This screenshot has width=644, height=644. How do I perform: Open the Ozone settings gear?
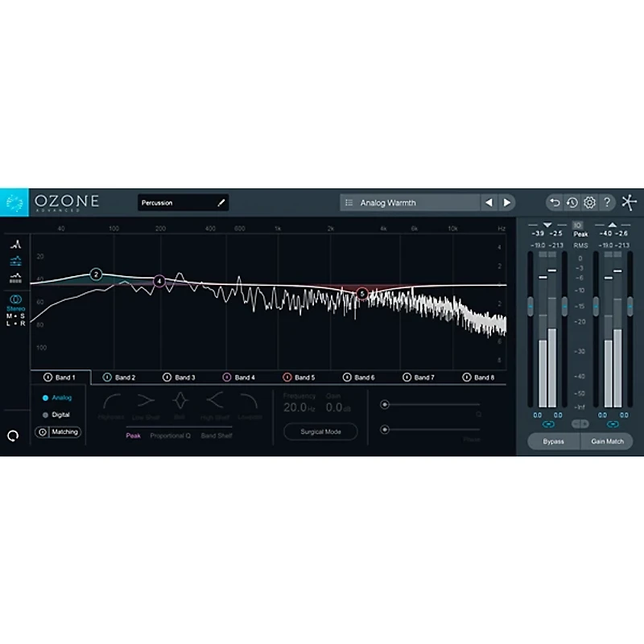click(x=589, y=202)
